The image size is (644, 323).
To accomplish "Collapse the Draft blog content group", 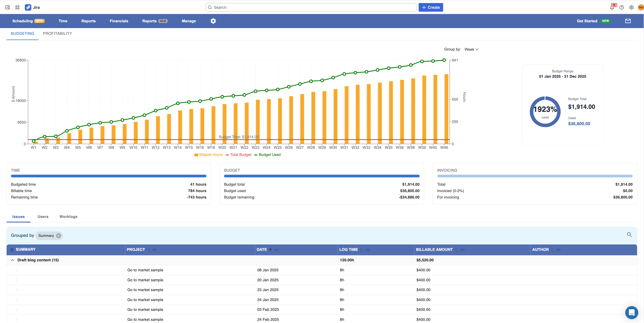I will (13, 260).
